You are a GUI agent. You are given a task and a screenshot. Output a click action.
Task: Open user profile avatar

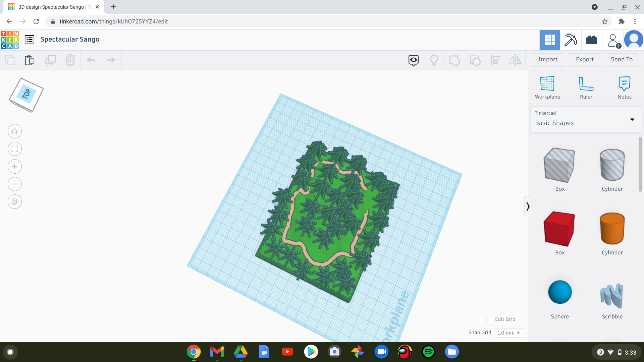[x=634, y=40]
